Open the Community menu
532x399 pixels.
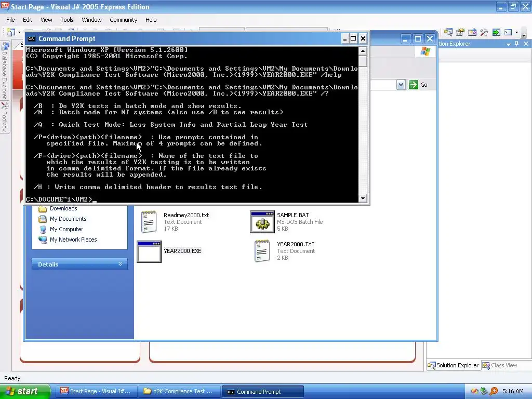tap(124, 20)
